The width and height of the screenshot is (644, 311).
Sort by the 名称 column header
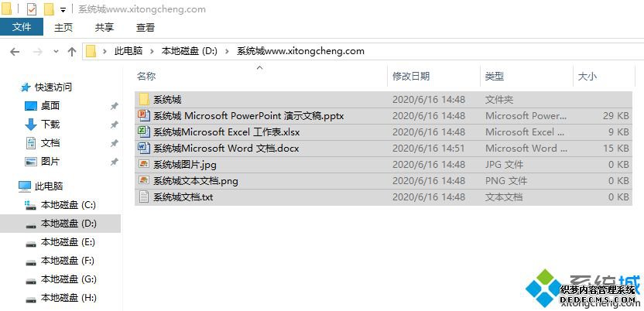click(146, 76)
